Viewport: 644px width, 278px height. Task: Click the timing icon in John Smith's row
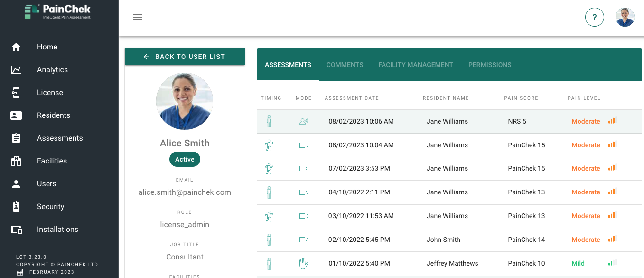coord(269,240)
